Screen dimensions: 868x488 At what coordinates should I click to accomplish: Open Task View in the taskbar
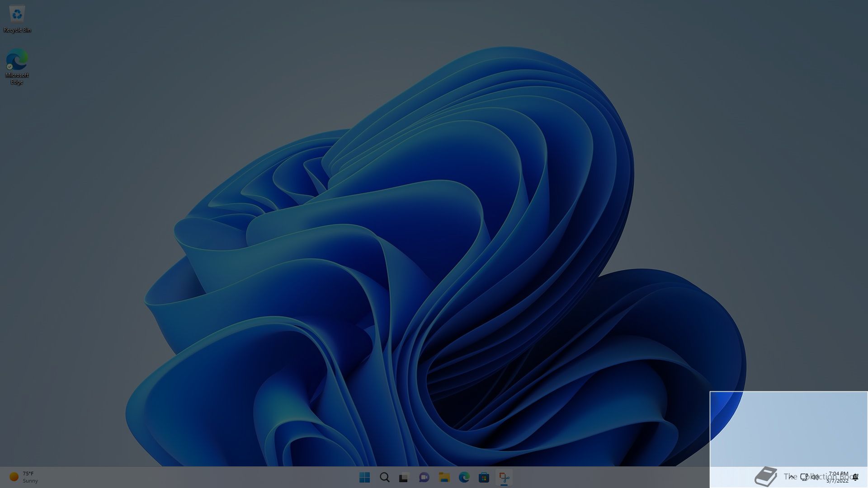coord(404,477)
